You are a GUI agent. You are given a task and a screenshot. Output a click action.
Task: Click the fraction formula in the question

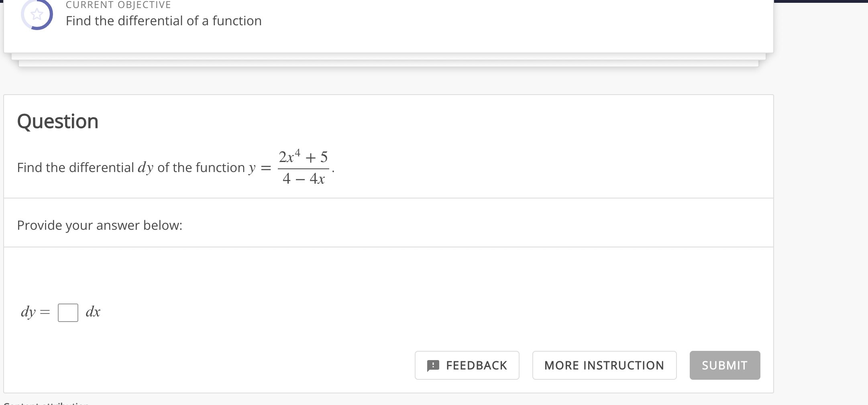tap(304, 168)
